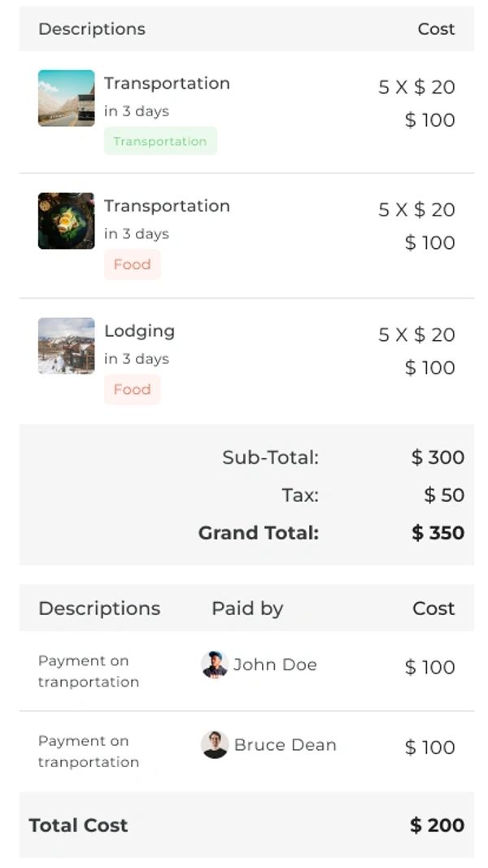Click John Doe's avatar icon
The width and height of the screenshot is (488, 868).
click(214, 665)
